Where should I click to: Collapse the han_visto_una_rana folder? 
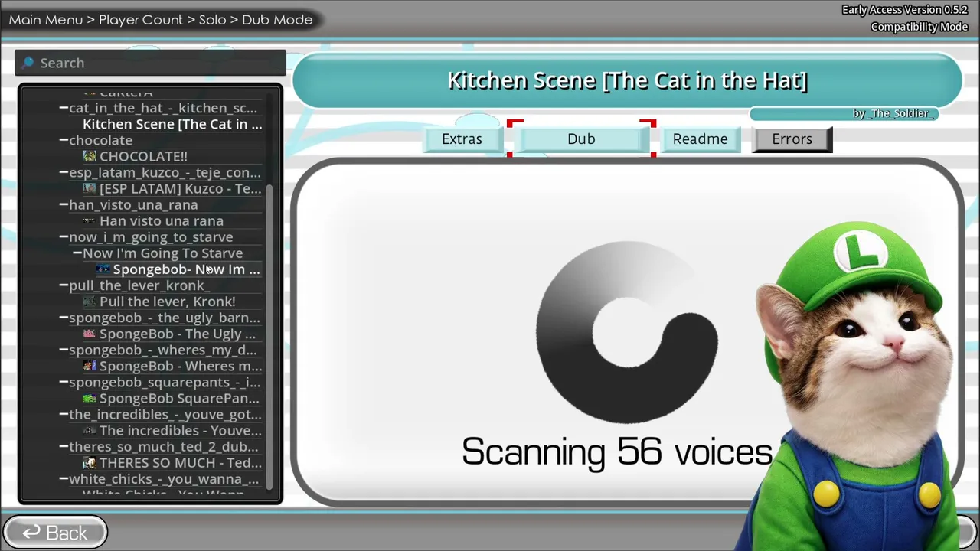click(x=64, y=204)
